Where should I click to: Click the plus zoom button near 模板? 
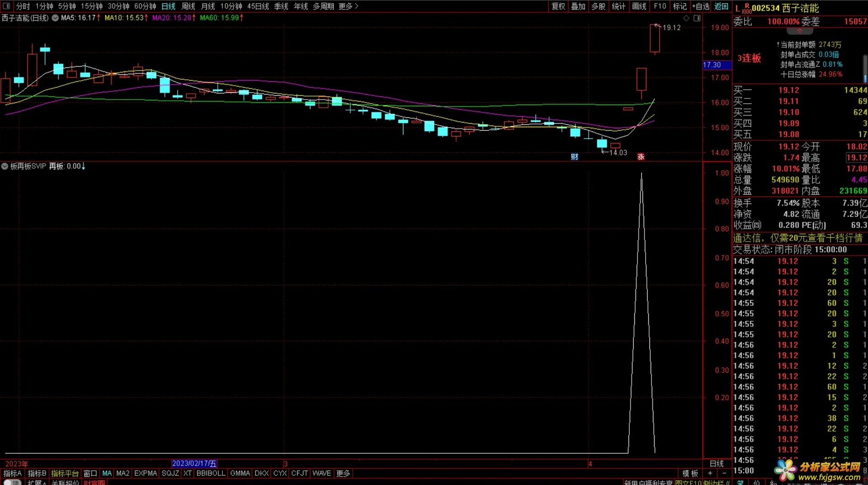[710, 473]
